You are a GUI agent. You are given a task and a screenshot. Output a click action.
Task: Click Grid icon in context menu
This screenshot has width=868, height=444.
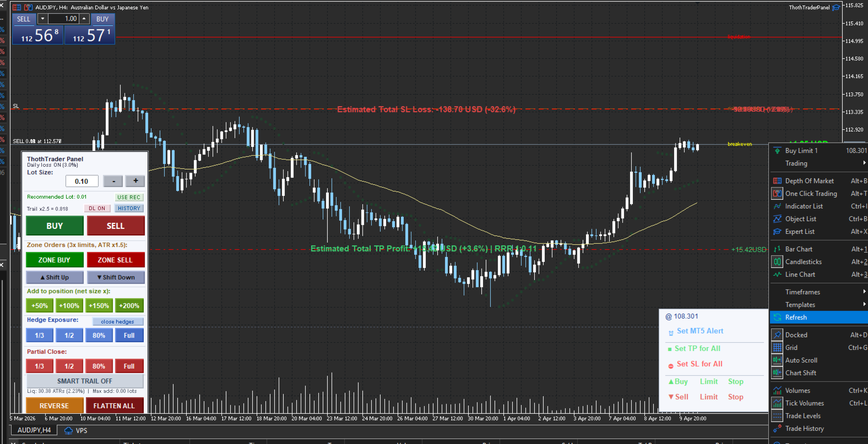click(777, 348)
